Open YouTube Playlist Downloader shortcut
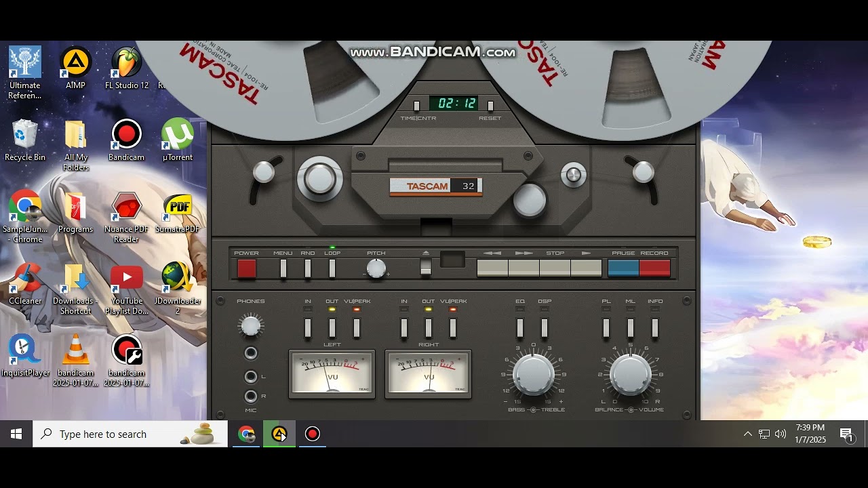The width and height of the screenshot is (868, 488). click(127, 289)
